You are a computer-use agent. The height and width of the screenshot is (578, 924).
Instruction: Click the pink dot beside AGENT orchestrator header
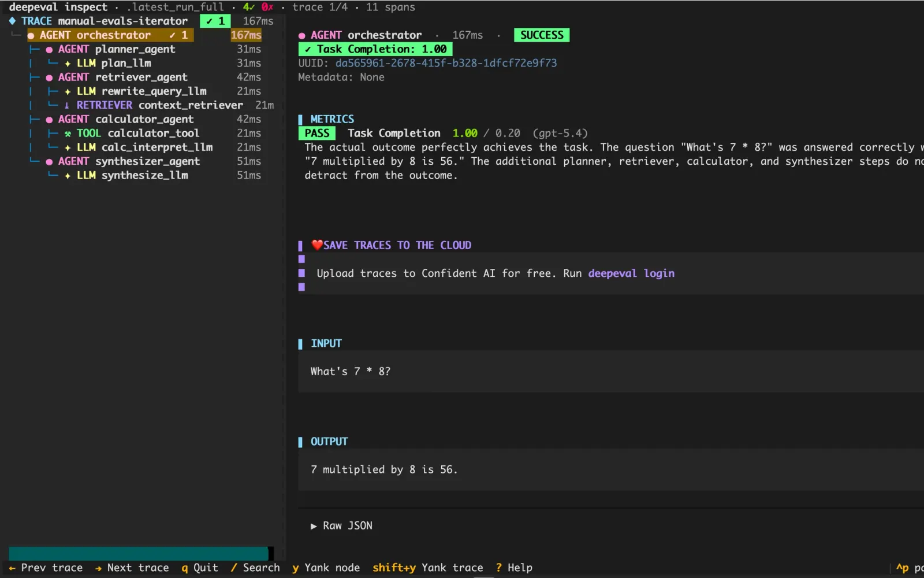[x=302, y=36]
